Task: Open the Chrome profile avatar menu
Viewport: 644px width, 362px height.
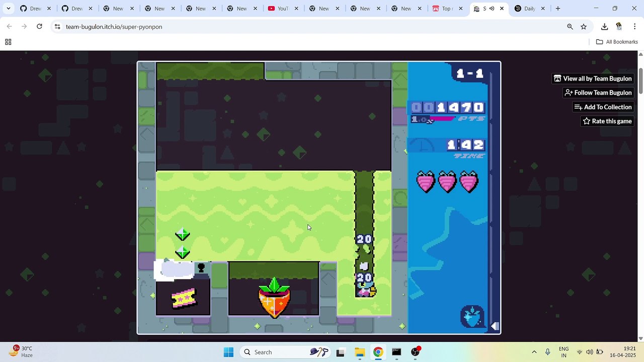Action: 619,27
